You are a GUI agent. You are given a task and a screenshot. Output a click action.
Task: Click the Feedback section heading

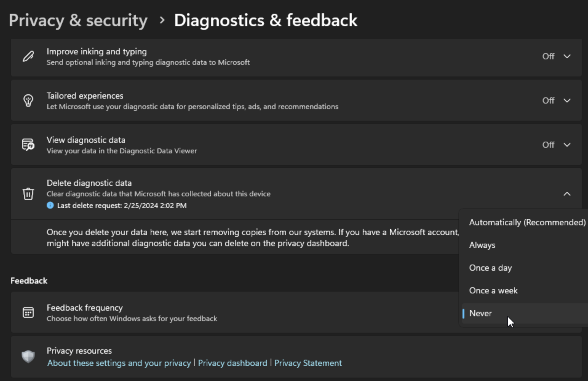(29, 281)
